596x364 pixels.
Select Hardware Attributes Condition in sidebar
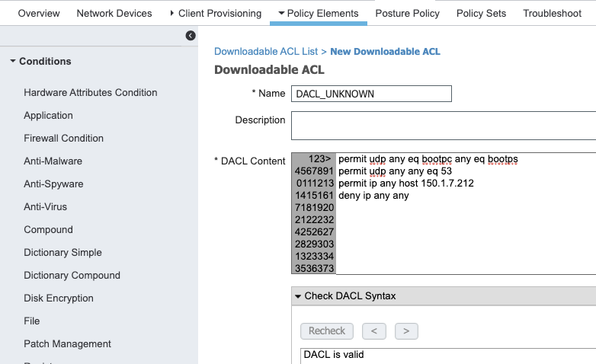90,93
